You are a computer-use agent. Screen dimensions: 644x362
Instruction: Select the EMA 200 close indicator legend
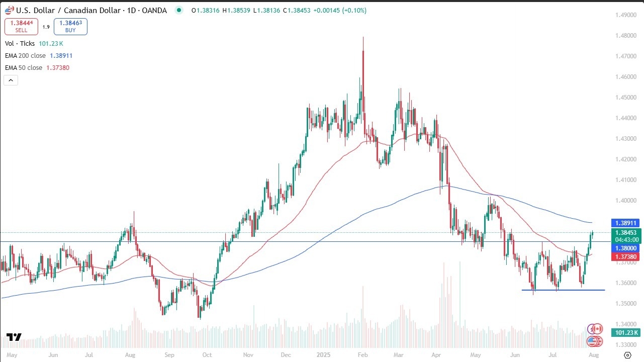39,56
